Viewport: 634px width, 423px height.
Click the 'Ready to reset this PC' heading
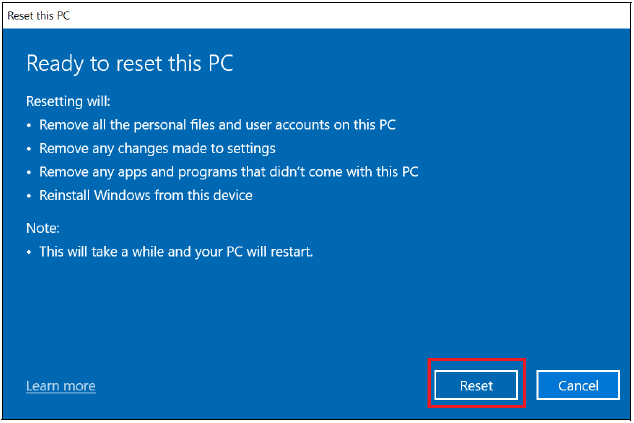[129, 64]
